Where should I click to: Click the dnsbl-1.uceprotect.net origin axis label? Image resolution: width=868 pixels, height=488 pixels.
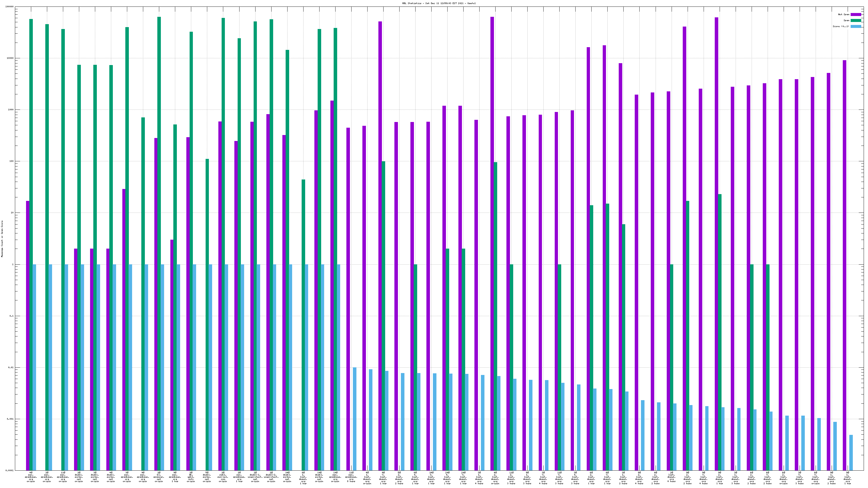point(255,477)
